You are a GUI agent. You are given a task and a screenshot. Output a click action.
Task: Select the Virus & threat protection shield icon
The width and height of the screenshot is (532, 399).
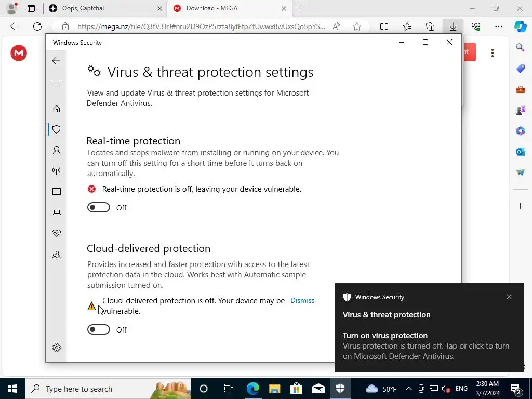(56, 129)
